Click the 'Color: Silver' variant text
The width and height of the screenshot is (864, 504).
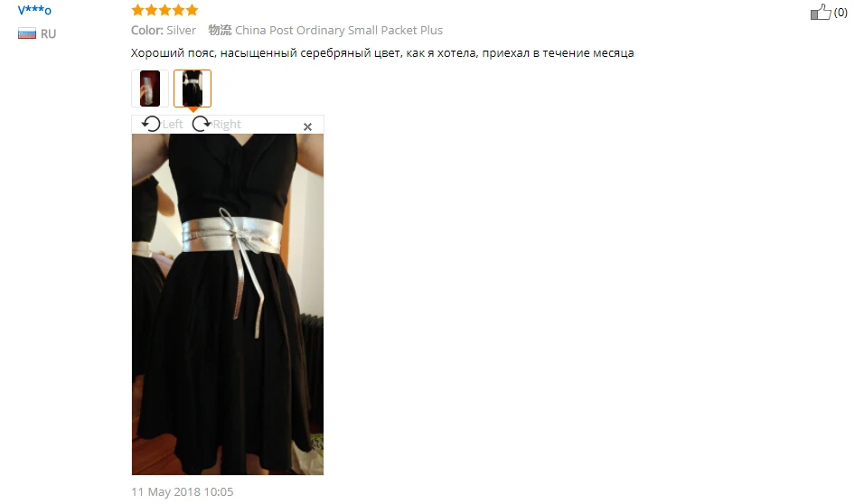[x=163, y=31]
